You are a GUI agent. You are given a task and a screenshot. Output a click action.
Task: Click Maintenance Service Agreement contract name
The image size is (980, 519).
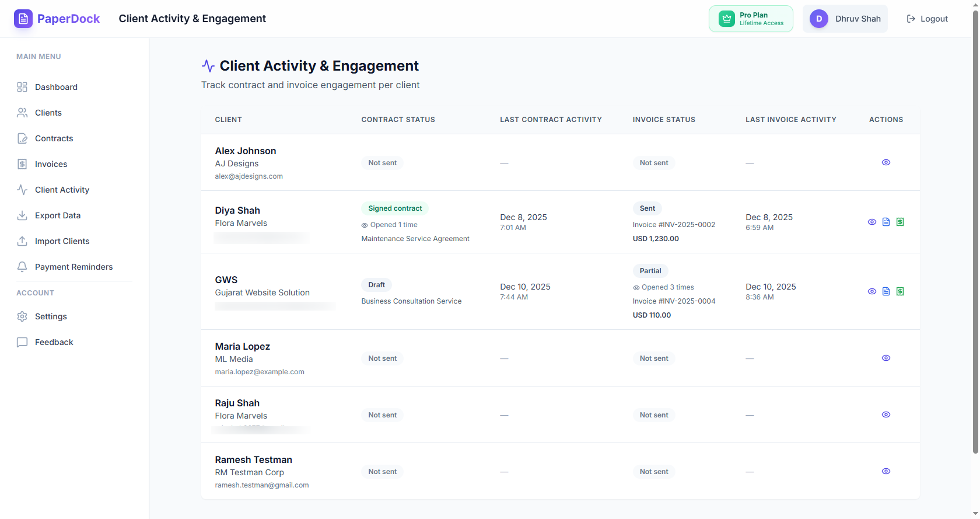[415, 239]
